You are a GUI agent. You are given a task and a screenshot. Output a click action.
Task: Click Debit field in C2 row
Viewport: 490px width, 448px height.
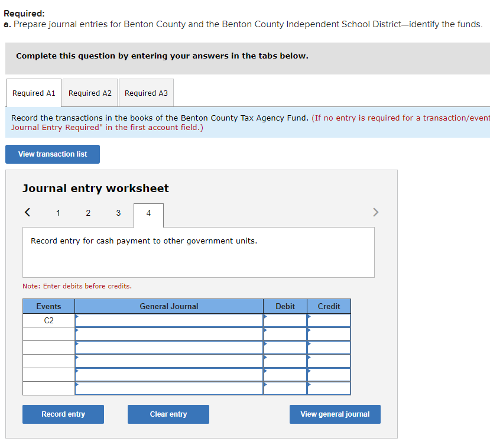pos(285,320)
